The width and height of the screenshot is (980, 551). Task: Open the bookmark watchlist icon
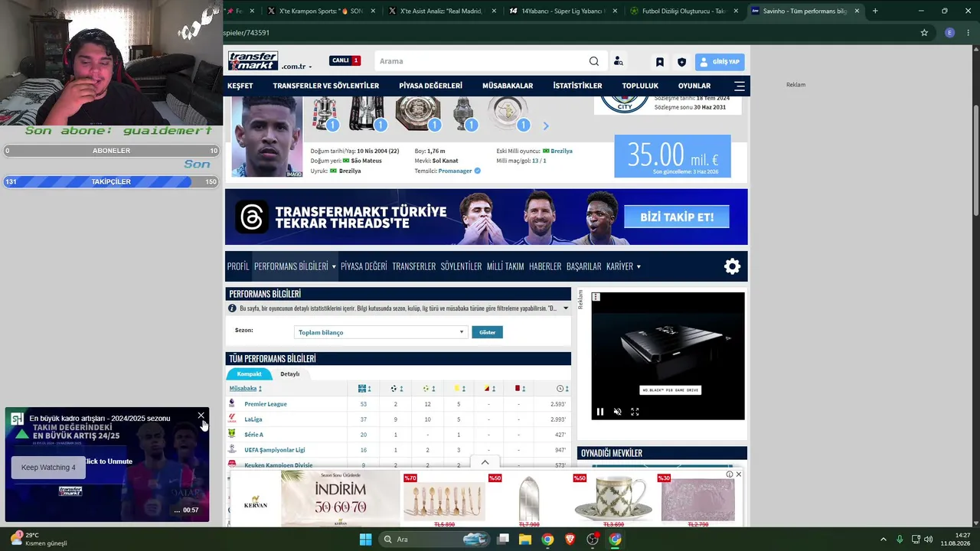660,62
